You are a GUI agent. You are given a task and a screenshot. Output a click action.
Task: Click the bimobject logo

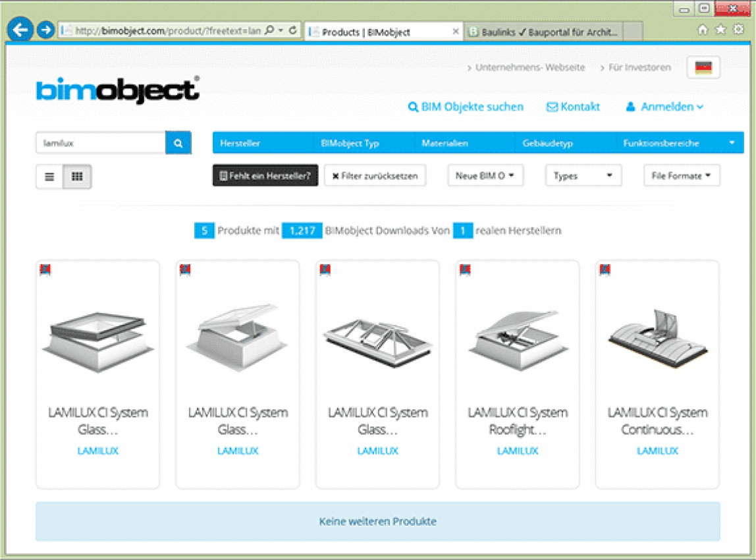click(x=118, y=90)
